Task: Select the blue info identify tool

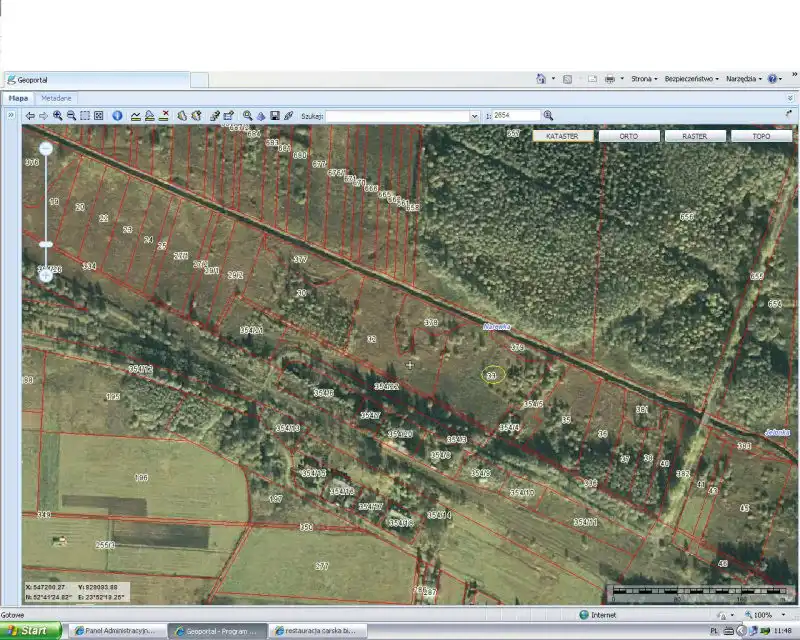Action: point(117,116)
